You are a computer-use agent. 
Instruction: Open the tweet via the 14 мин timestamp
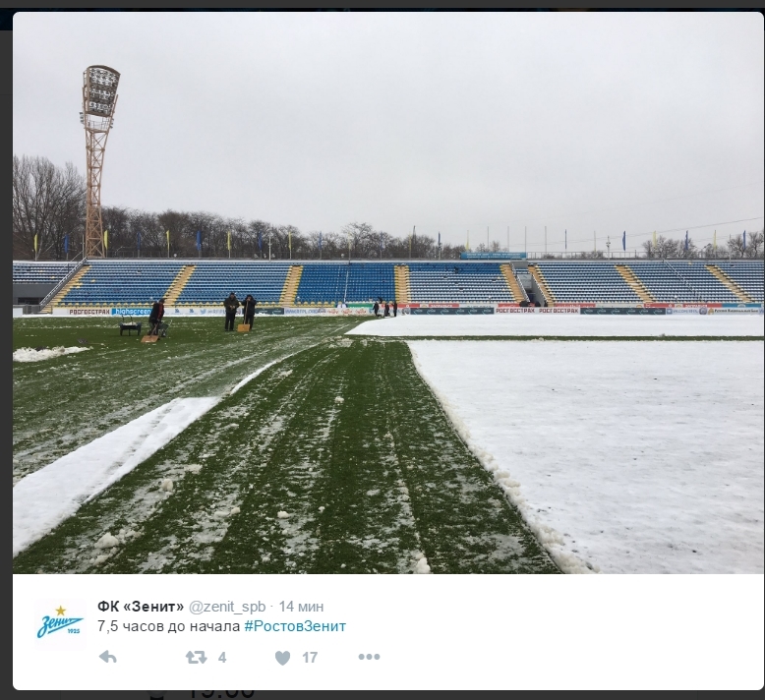pos(301,607)
